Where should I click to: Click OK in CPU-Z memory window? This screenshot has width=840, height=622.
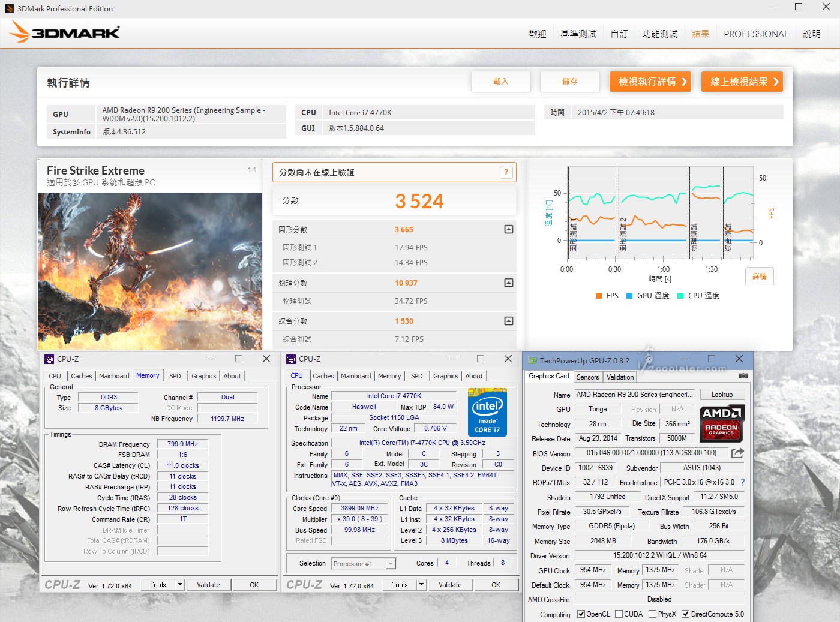(254, 585)
